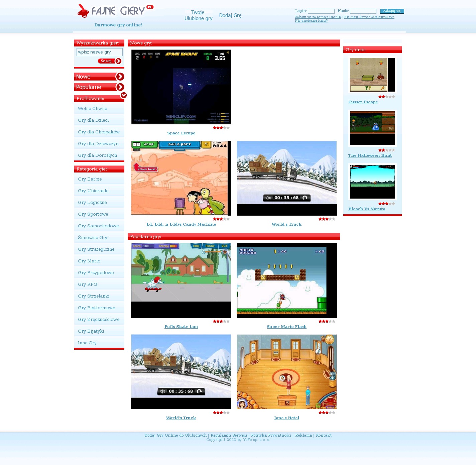Viewport: 476px width, 465px height.
Task: Open the Twoje Ulubione gry menu
Action: point(198,15)
